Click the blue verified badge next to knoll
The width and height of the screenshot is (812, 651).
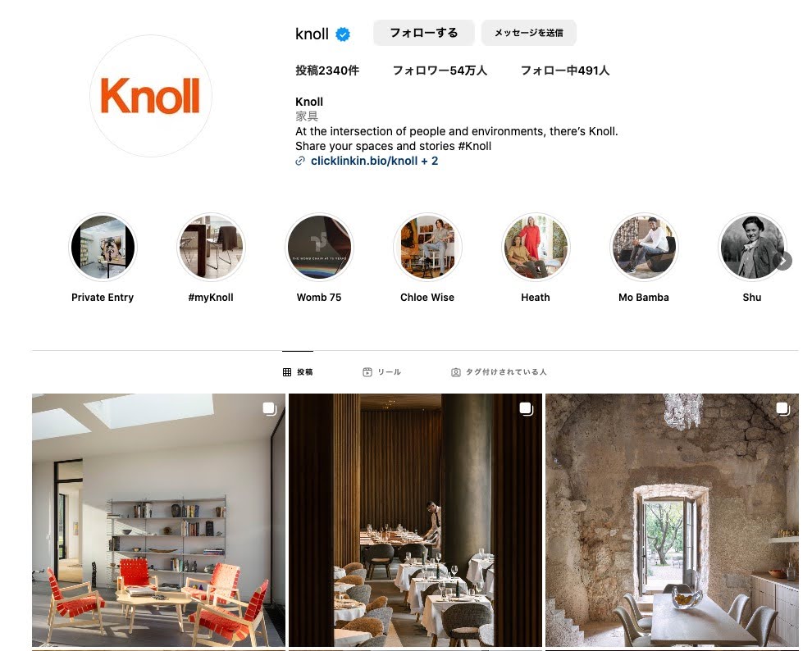coord(343,34)
